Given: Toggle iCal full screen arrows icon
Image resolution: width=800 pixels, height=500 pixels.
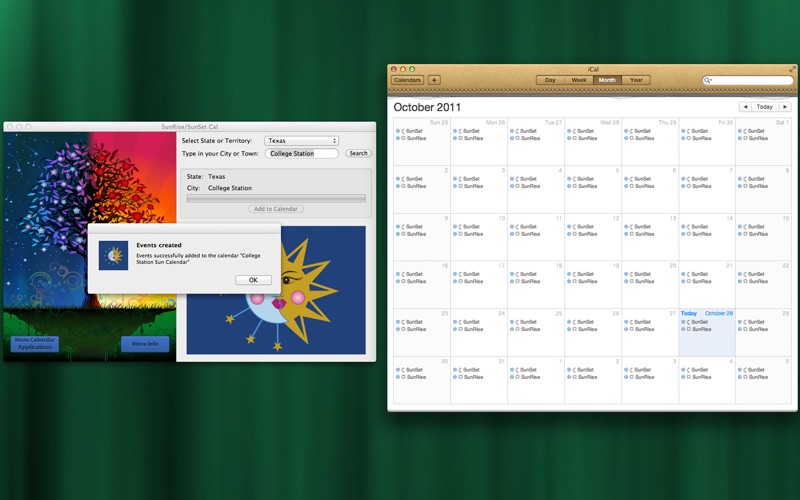Looking at the screenshot, I should pos(792,69).
